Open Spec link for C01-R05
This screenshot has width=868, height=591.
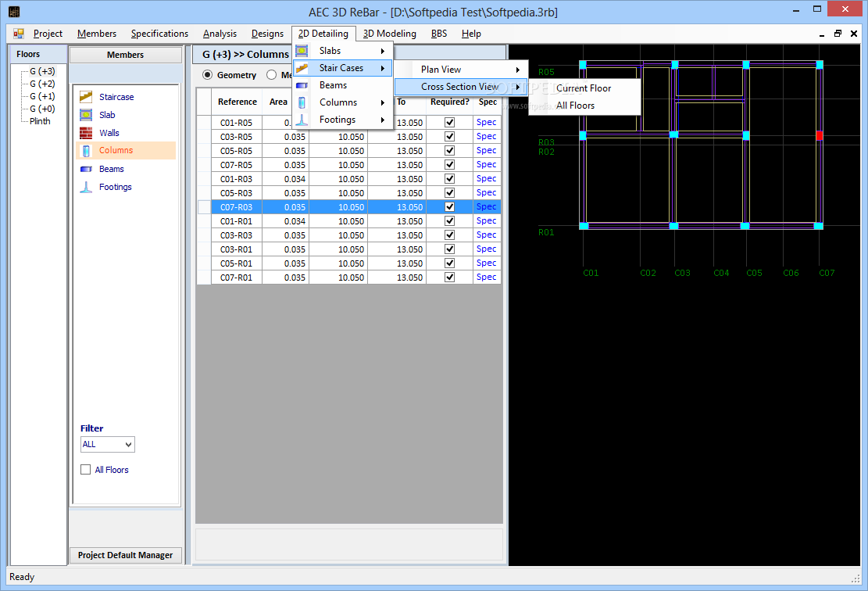pyautogui.click(x=486, y=123)
